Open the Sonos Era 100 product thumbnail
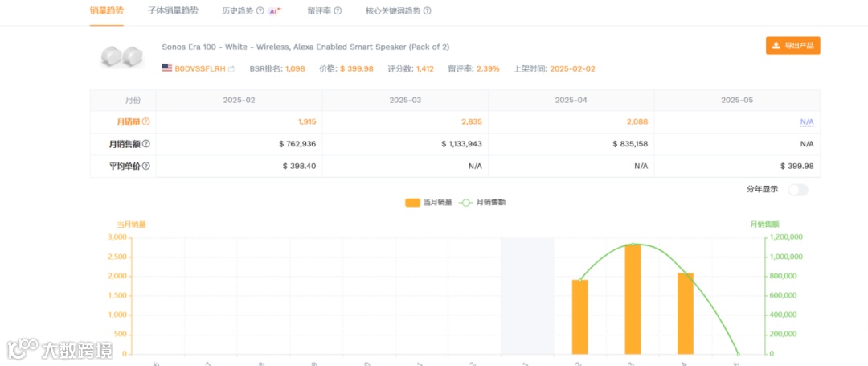 [122, 56]
